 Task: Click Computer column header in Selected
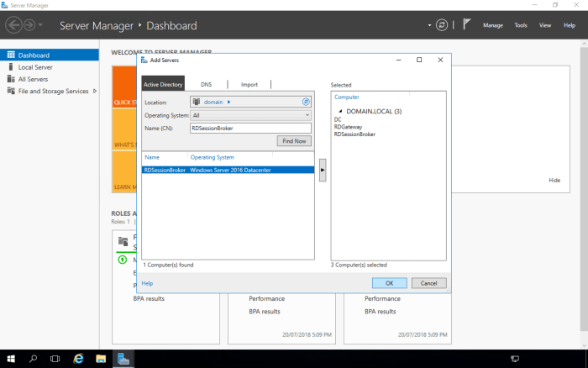point(347,97)
